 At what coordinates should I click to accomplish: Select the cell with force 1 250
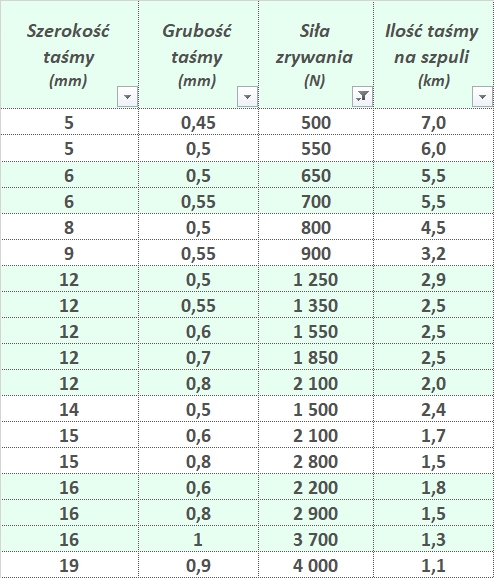pyautogui.click(x=316, y=279)
